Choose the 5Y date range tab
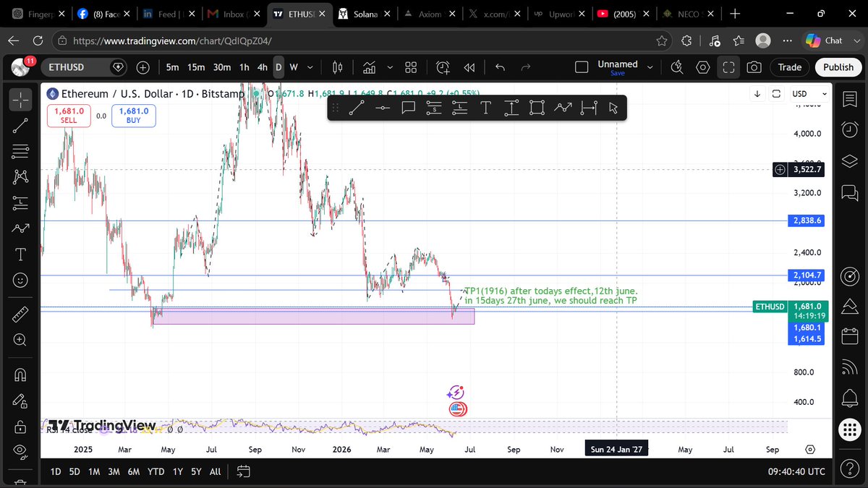This screenshot has height=488, width=868. (x=196, y=471)
